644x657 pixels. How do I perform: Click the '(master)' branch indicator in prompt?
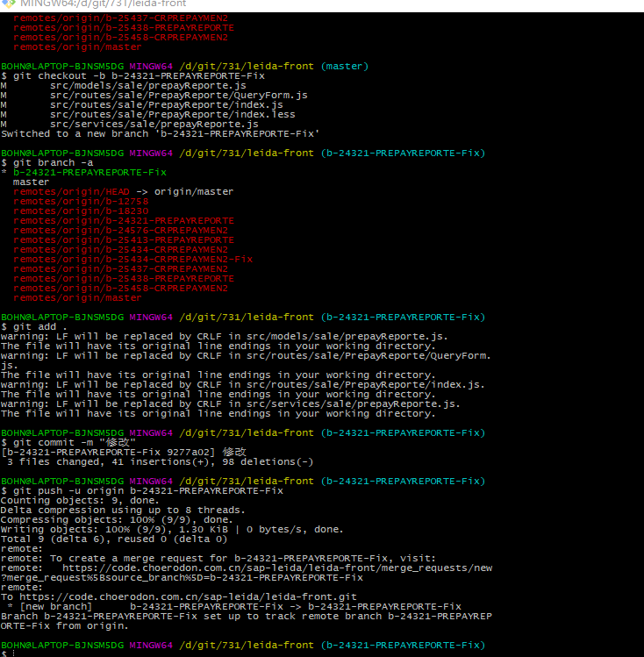click(x=345, y=66)
